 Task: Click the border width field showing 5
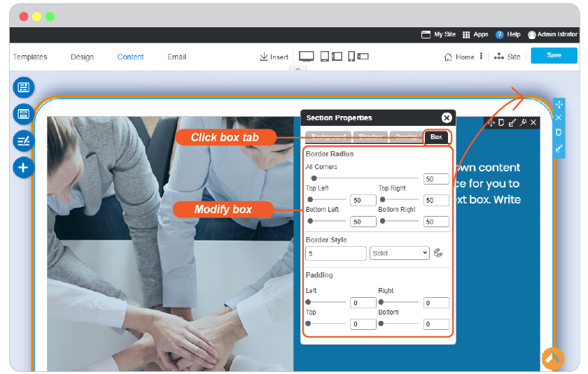(x=335, y=253)
